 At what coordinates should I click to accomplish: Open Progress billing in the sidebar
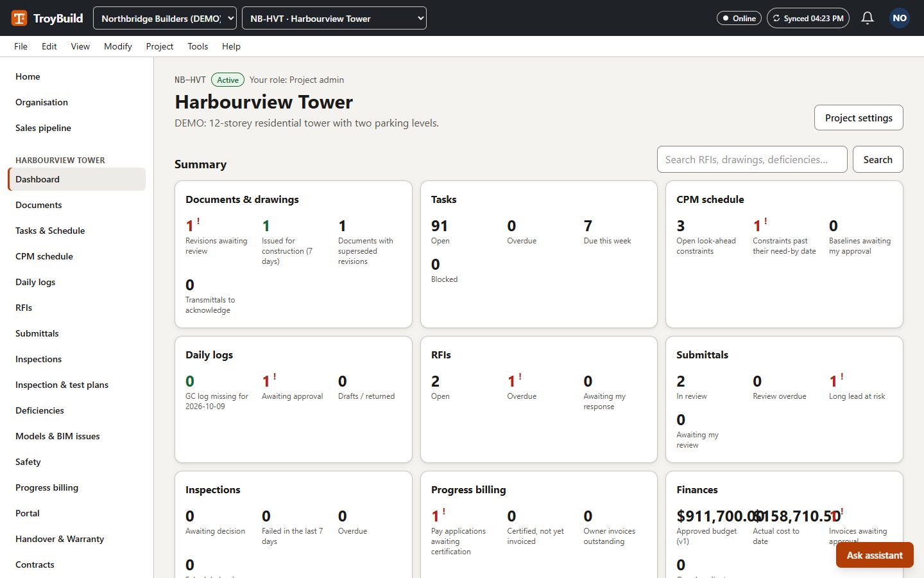pyautogui.click(x=77, y=487)
